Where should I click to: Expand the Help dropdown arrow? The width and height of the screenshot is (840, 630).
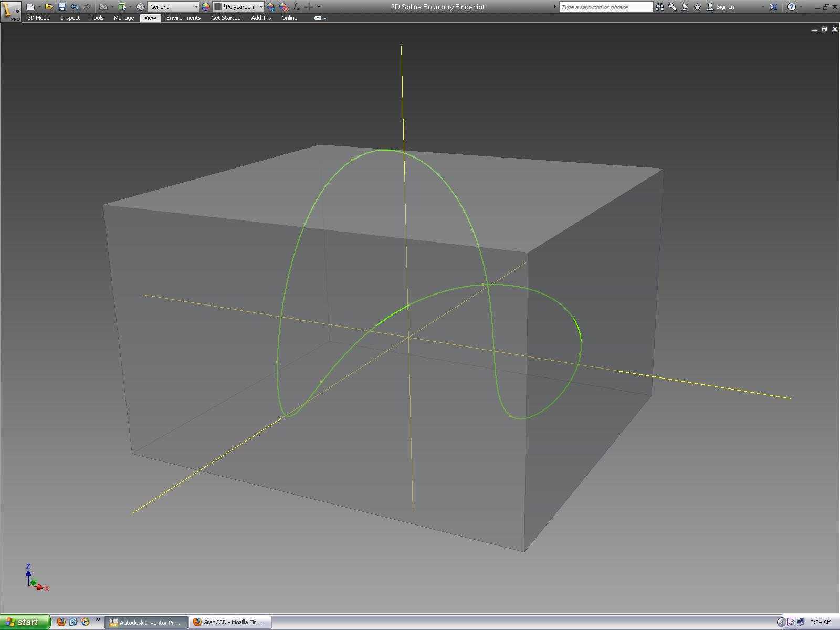[x=801, y=7]
